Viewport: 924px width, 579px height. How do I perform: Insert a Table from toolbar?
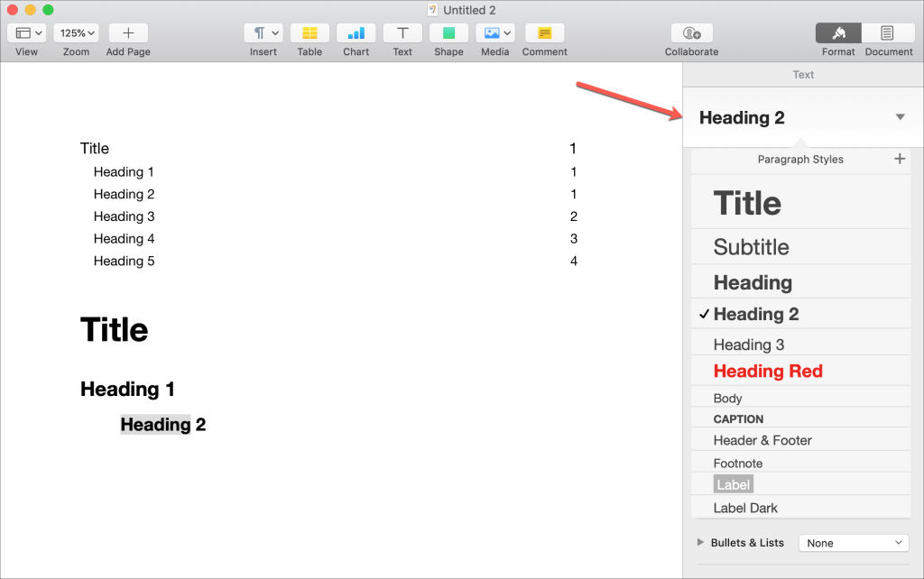[310, 33]
